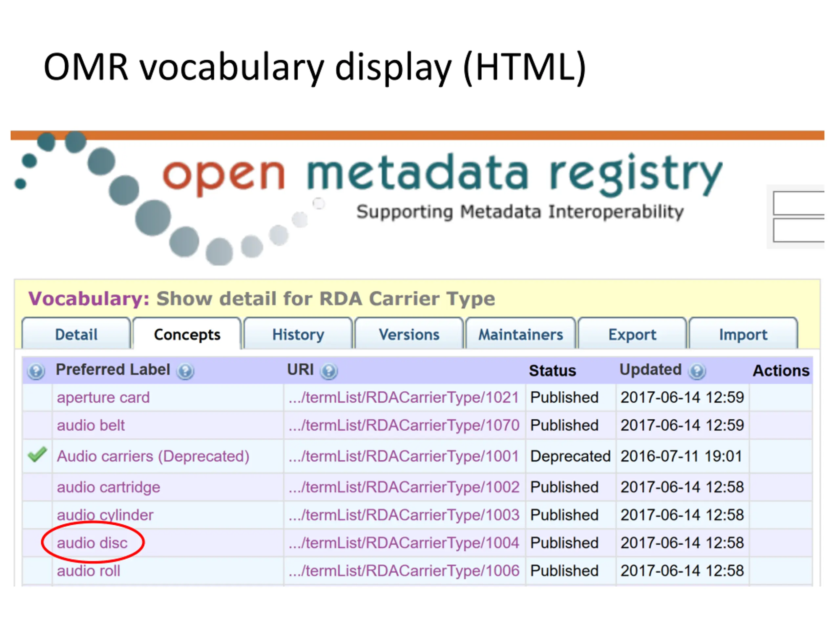Click the updated date in audio cylinder row

coord(682,515)
